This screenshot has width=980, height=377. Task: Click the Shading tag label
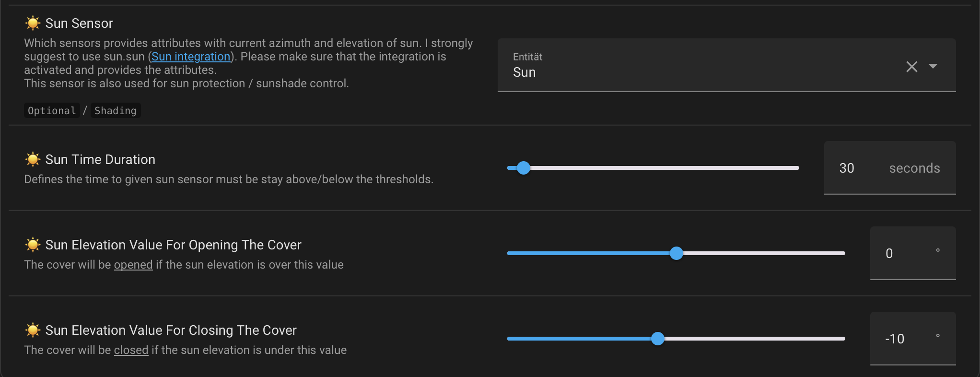(115, 111)
